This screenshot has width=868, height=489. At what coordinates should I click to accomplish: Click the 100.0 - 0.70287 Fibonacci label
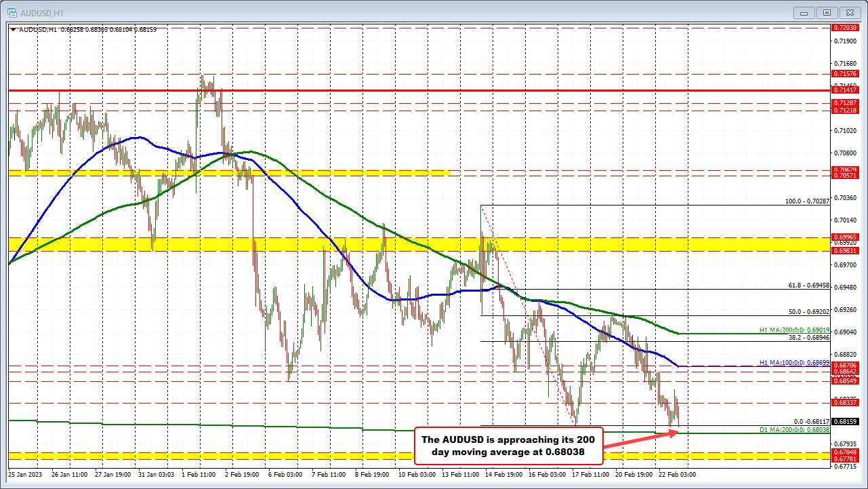(806, 201)
